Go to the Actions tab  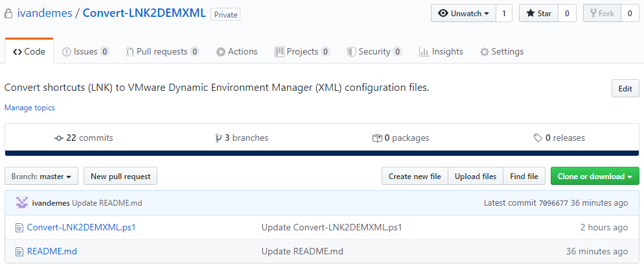click(x=237, y=52)
